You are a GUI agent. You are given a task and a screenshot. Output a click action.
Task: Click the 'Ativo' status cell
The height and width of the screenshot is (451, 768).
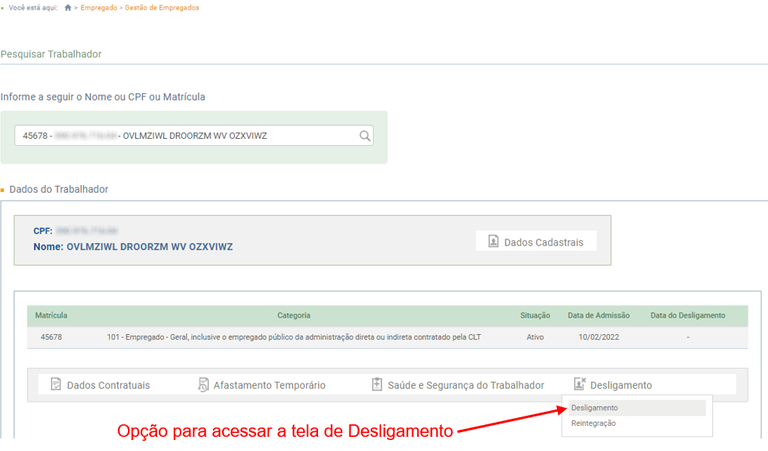(x=535, y=337)
